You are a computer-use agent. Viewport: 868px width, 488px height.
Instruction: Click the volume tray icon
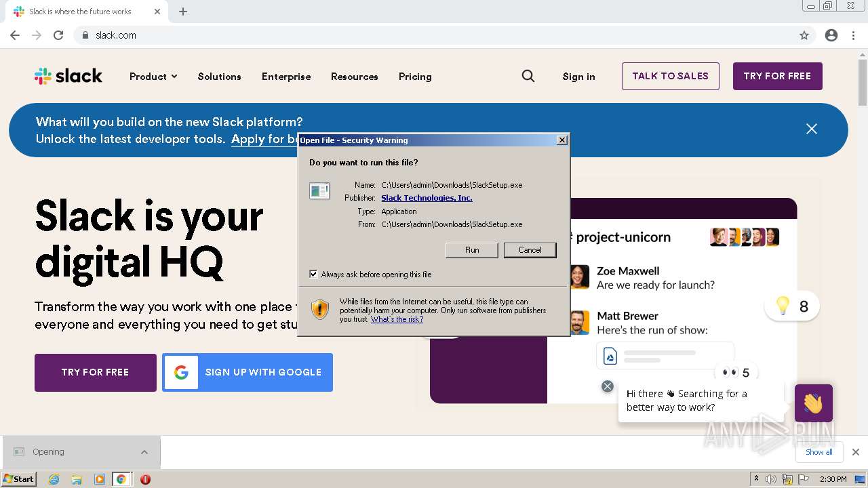point(771,479)
